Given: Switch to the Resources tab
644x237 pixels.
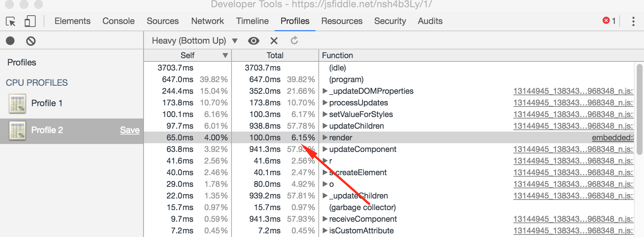Looking at the screenshot, I should pos(342,21).
